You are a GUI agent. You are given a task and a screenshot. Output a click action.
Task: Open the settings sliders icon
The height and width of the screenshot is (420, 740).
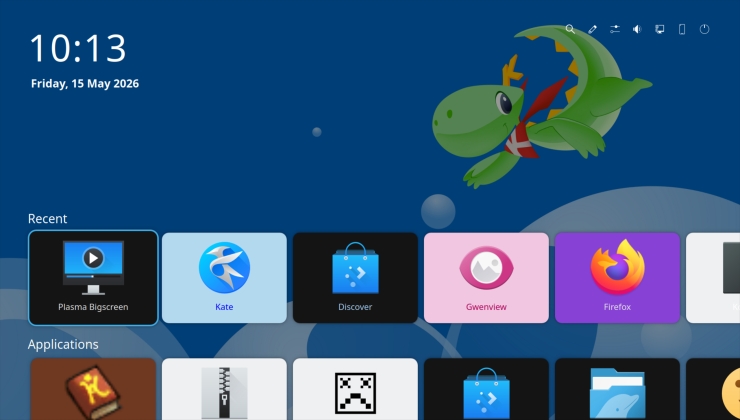(x=614, y=29)
